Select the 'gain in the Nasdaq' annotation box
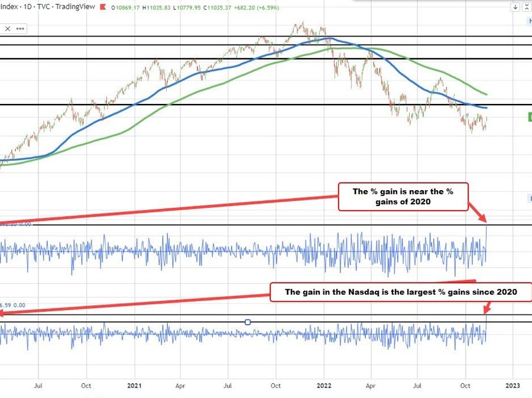Screen dimensions: 532x398 point(401,292)
